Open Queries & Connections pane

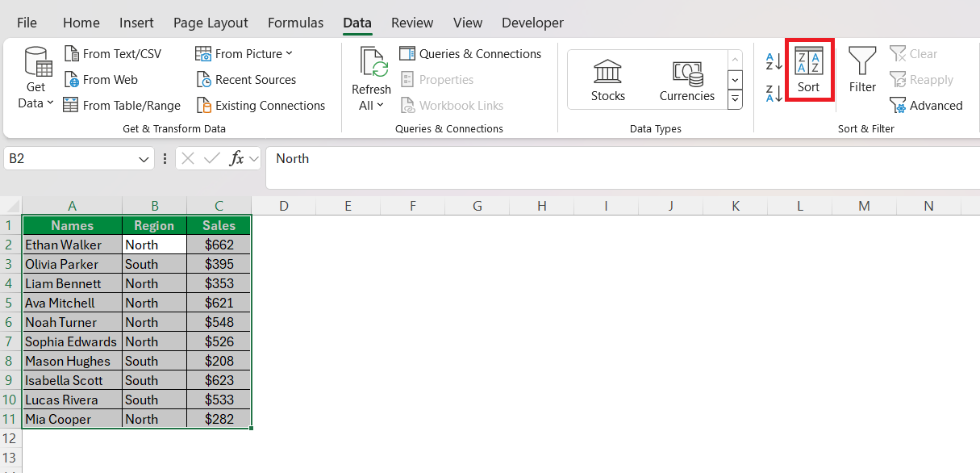tap(470, 54)
